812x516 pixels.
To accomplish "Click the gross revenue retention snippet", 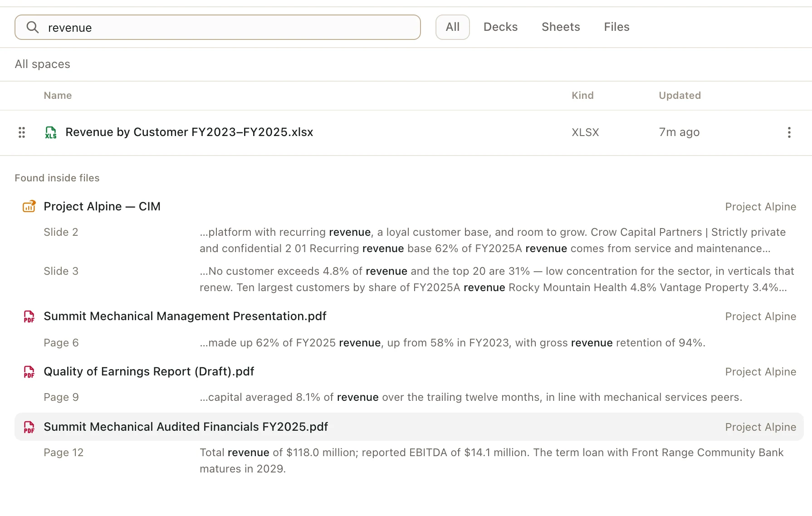I will pos(453,343).
